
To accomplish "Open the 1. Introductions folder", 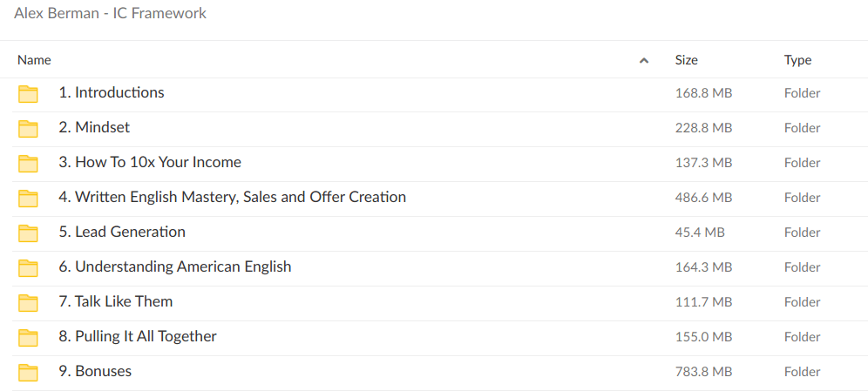I will 111,92.
